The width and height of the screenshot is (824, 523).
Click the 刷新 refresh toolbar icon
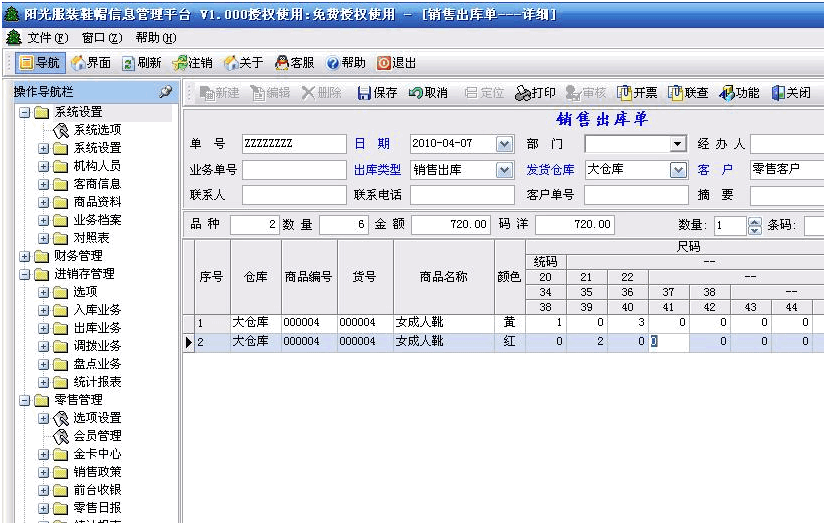[x=141, y=63]
